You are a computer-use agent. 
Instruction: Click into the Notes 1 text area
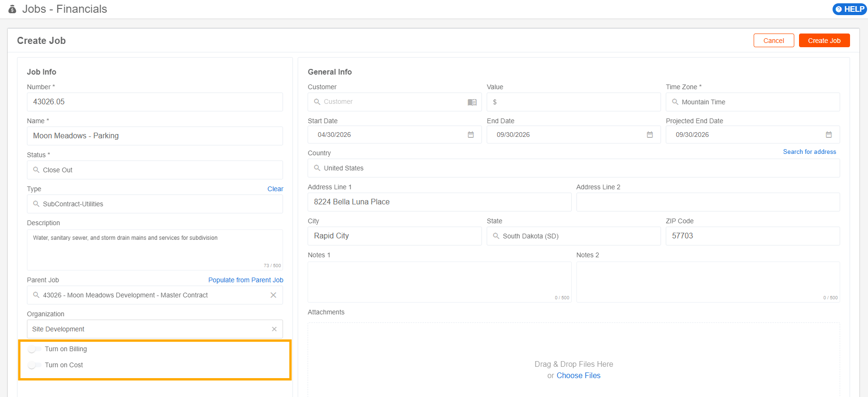click(439, 282)
